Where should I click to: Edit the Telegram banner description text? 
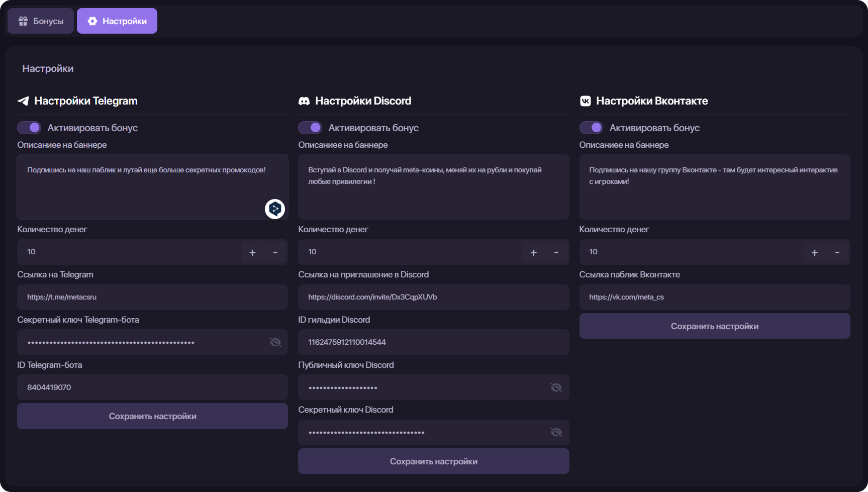tap(152, 187)
